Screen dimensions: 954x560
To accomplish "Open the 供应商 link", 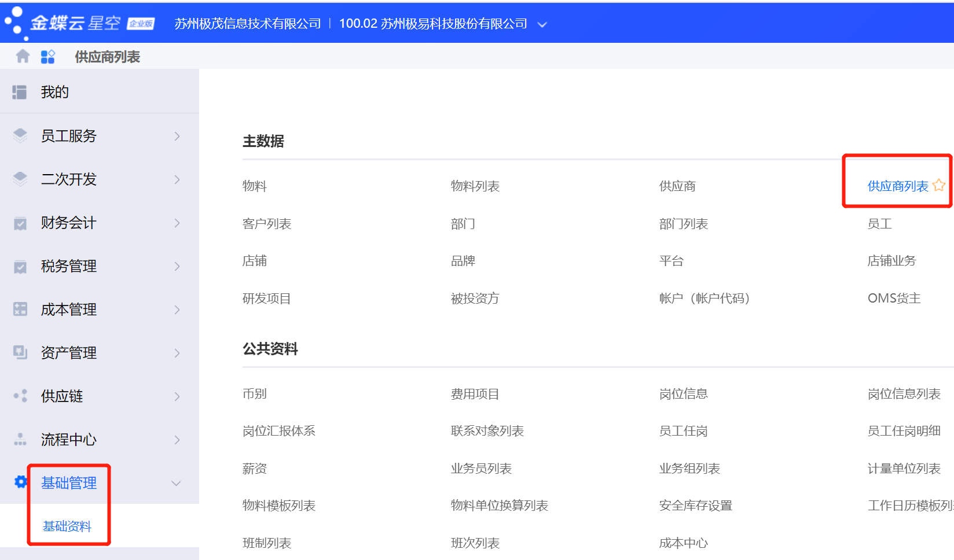I will [677, 186].
